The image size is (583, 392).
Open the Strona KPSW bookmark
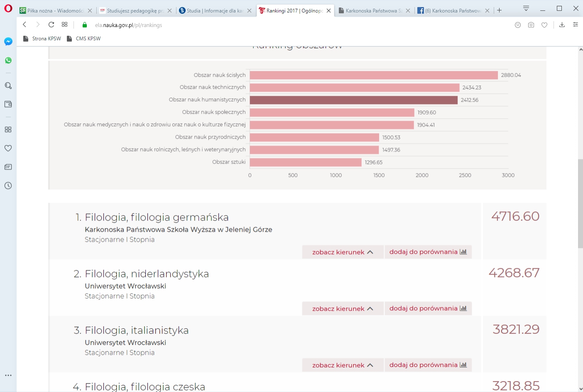tap(42, 39)
